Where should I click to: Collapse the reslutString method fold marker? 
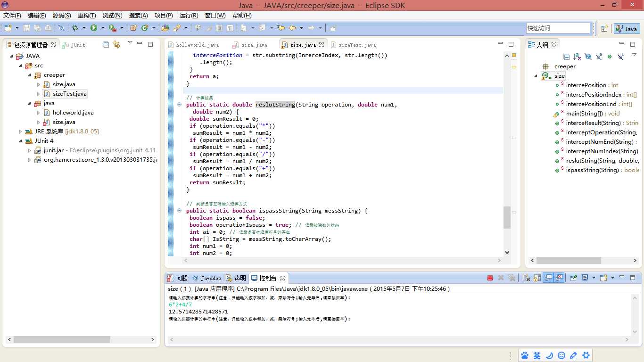(180, 105)
